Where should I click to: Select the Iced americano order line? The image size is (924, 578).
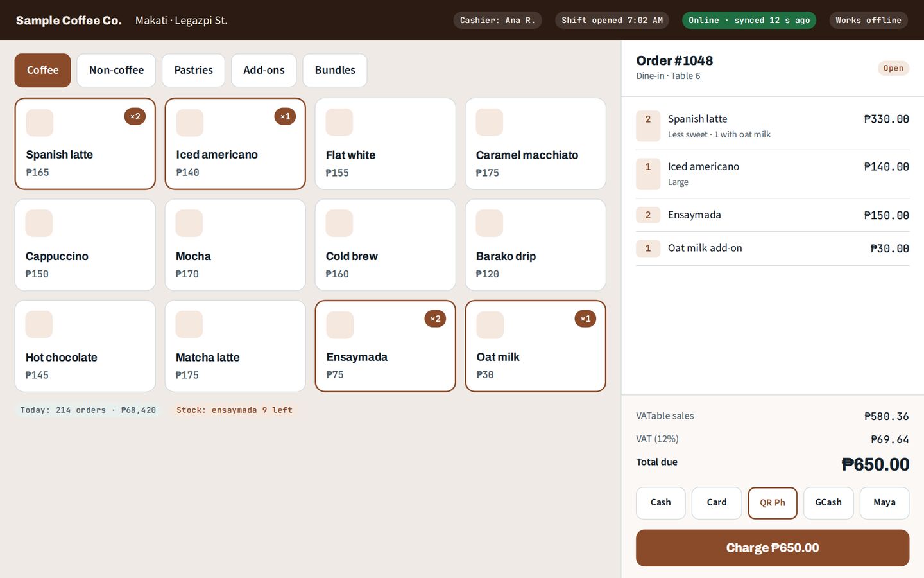[x=773, y=174]
